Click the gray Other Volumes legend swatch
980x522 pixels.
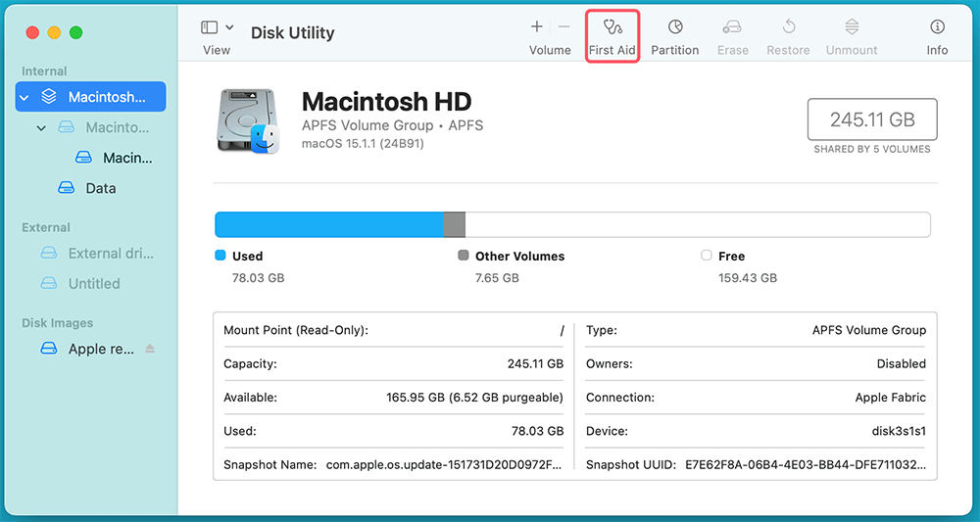click(x=464, y=256)
